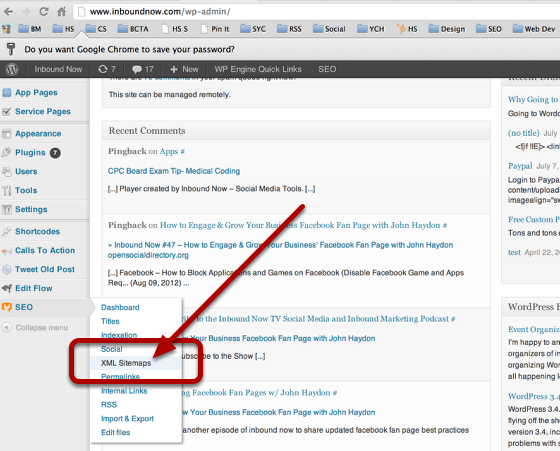Click the Tools wrench icon
Viewport: 560px width, 451px height.
[7, 191]
